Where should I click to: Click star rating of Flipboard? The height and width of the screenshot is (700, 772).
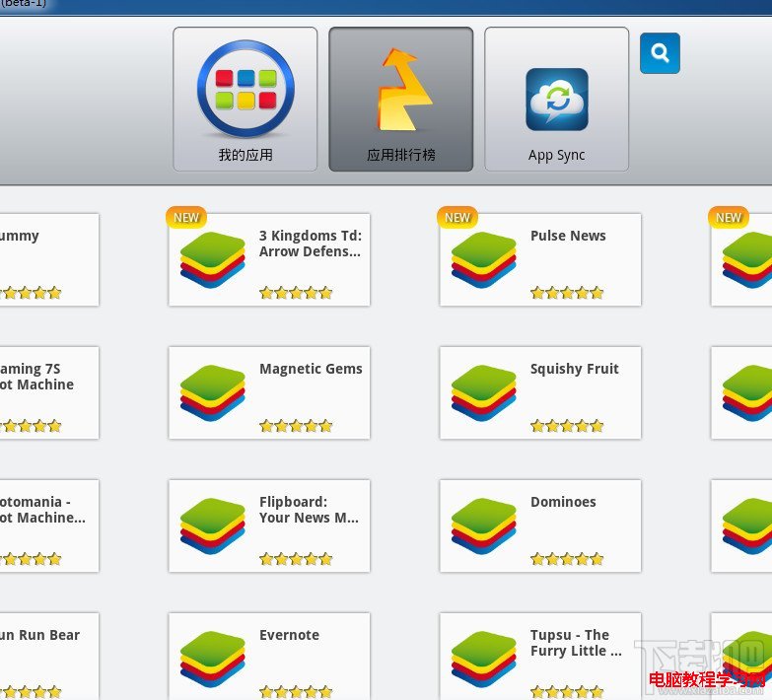[x=296, y=559]
